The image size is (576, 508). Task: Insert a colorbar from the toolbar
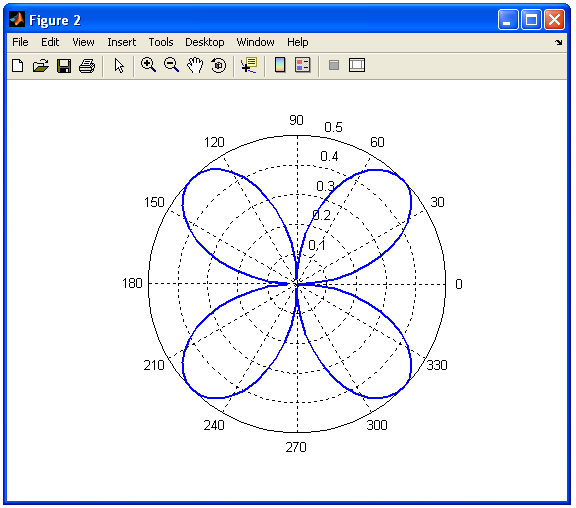[280, 65]
